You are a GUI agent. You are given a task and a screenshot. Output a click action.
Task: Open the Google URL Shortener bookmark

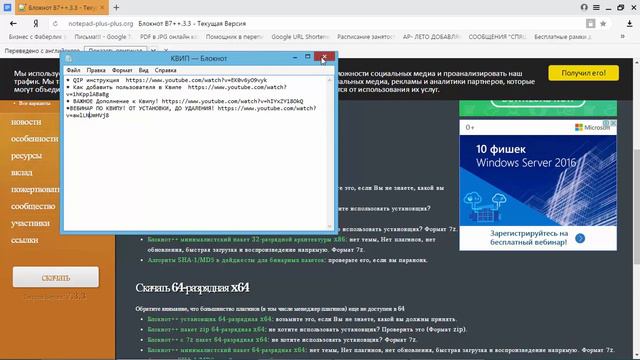[x=300, y=37]
